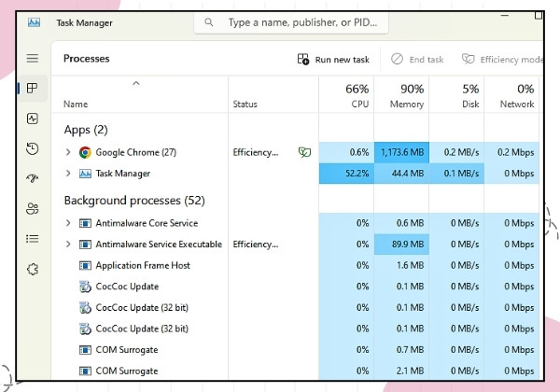Select the Google Chrome (27) process

(136, 152)
